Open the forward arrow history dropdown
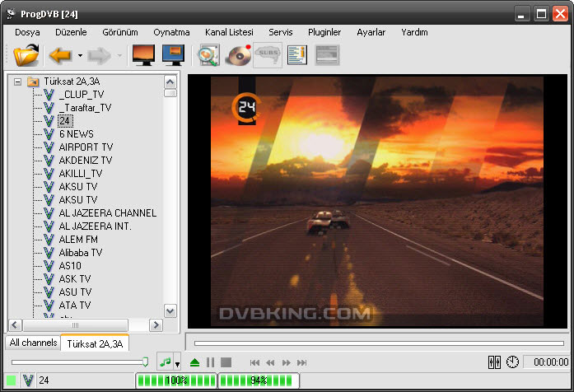The height and width of the screenshot is (392, 574). click(x=119, y=56)
